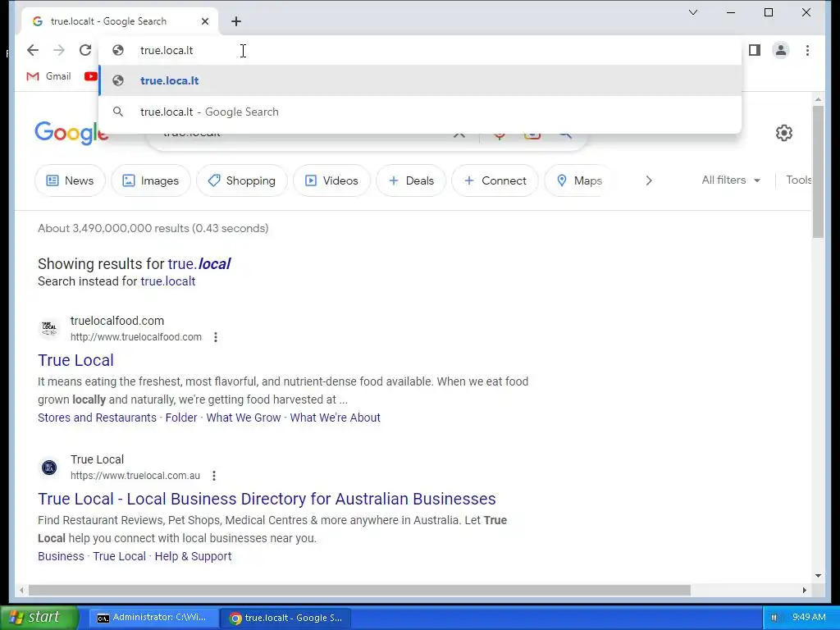Open the tab search chevron in title bar
This screenshot has height=630, width=840.
[692, 12]
